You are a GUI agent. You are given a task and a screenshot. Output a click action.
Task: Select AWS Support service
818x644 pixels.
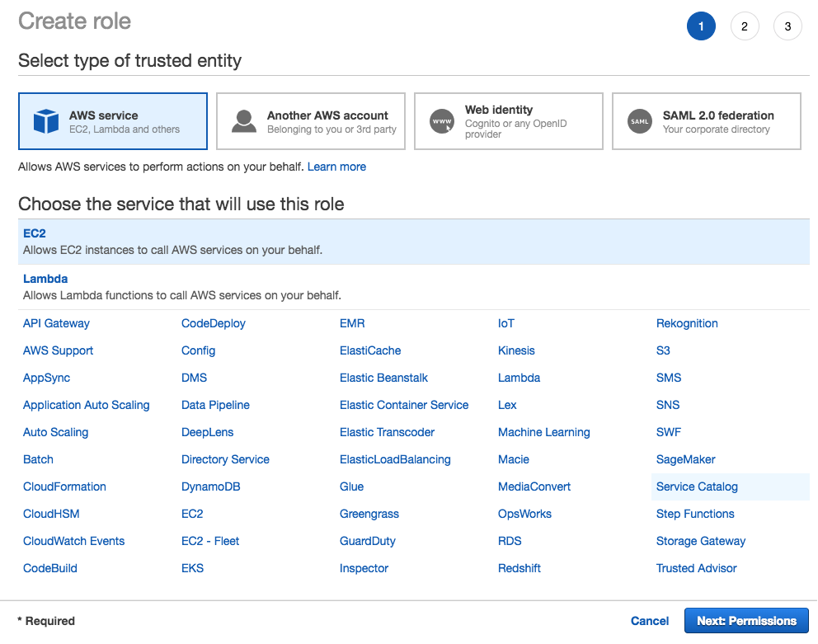click(x=58, y=350)
